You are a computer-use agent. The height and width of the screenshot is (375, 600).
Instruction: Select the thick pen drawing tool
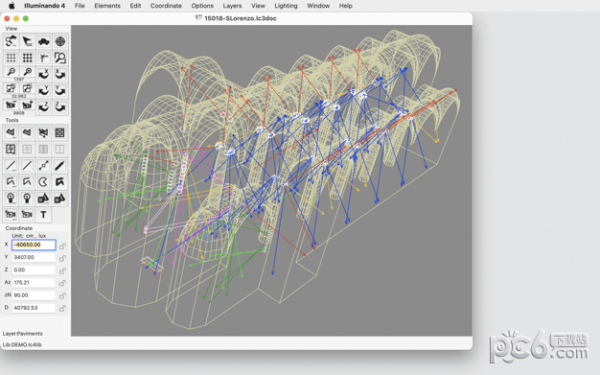(60, 165)
